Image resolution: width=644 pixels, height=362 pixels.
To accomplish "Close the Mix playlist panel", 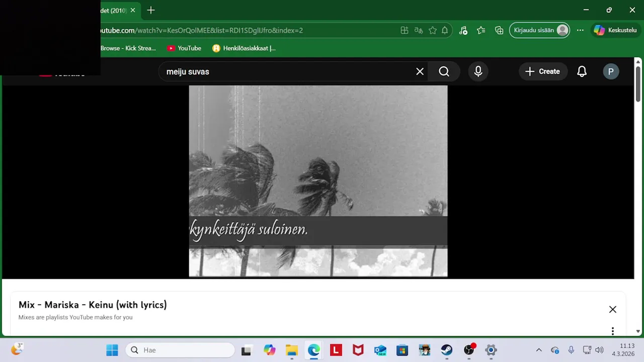I will (612, 309).
